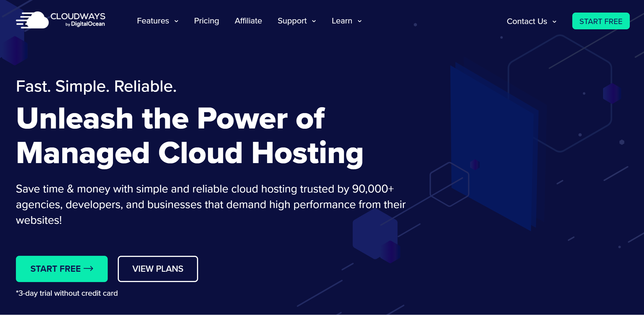Click the '*3-day trial without credit card' note
The image size is (644, 315).
[x=67, y=293]
